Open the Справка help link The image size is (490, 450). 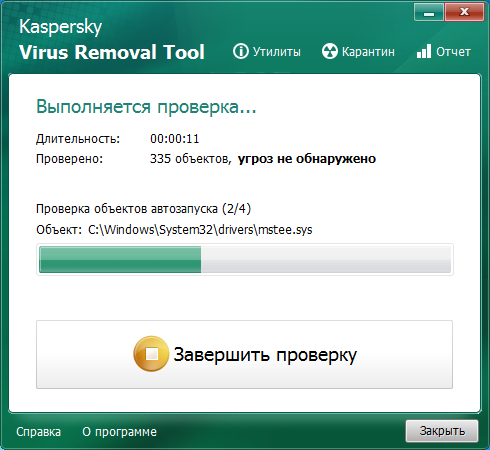(x=38, y=432)
